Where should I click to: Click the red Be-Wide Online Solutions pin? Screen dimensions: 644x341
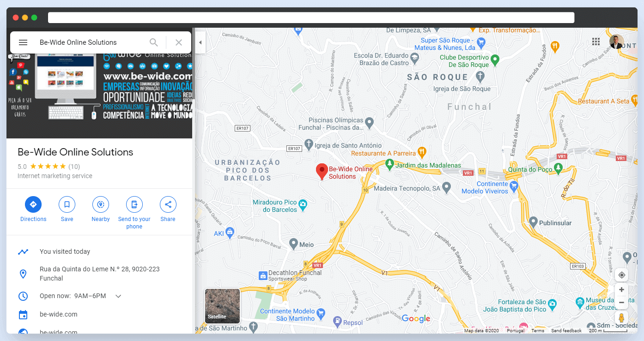click(322, 172)
